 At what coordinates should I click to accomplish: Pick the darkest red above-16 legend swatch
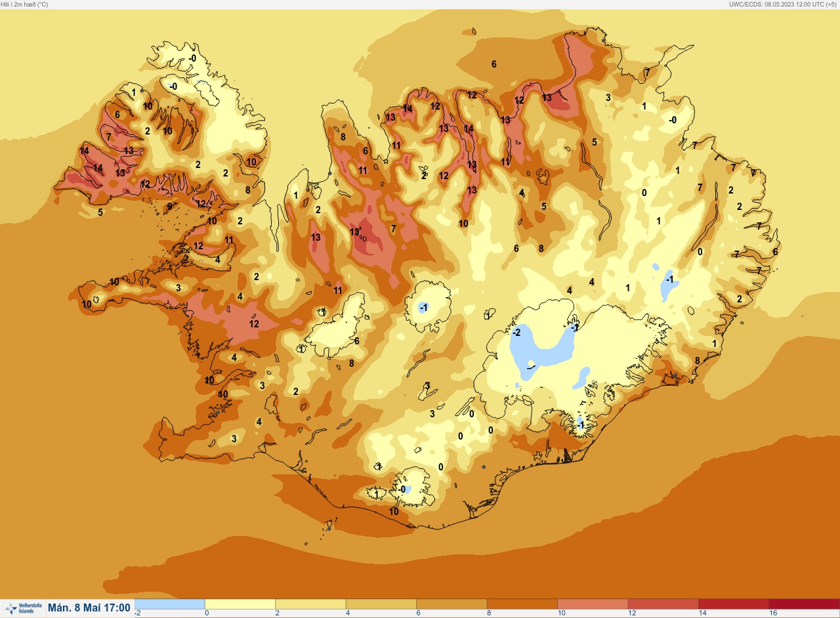pos(804,604)
